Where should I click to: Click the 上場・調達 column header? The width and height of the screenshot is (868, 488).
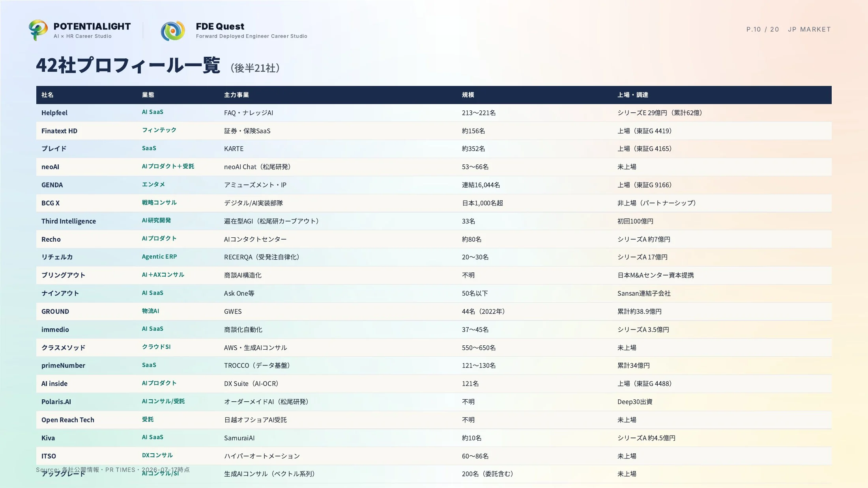[x=633, y=95]
